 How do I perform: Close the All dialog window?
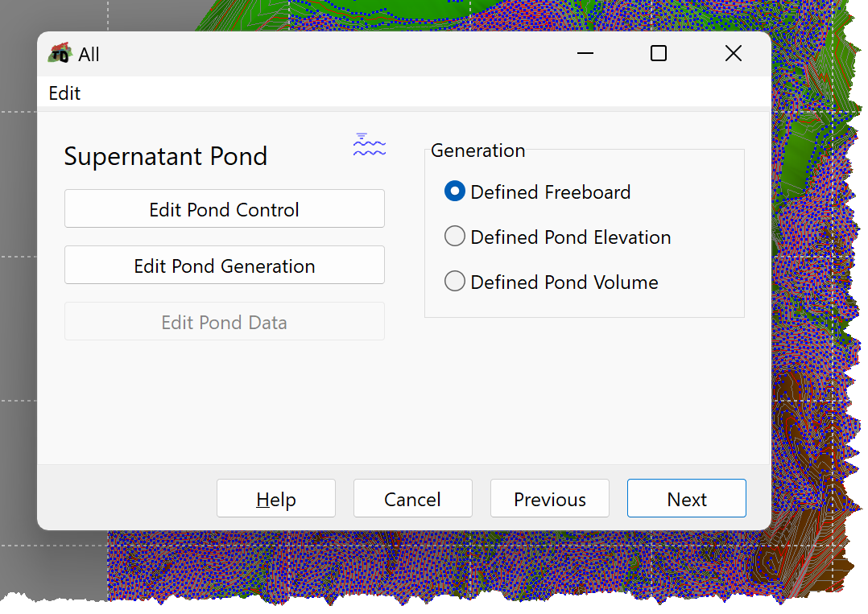(x=734, y=54)
